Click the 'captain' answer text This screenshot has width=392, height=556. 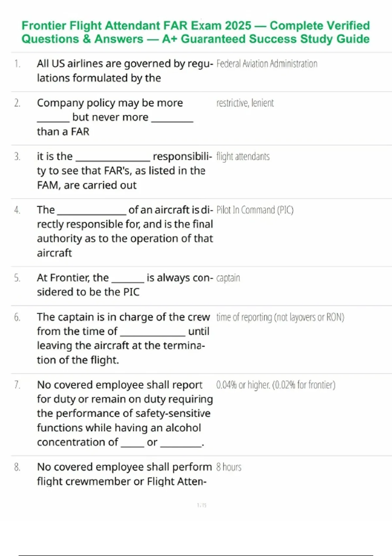(228, 278)
